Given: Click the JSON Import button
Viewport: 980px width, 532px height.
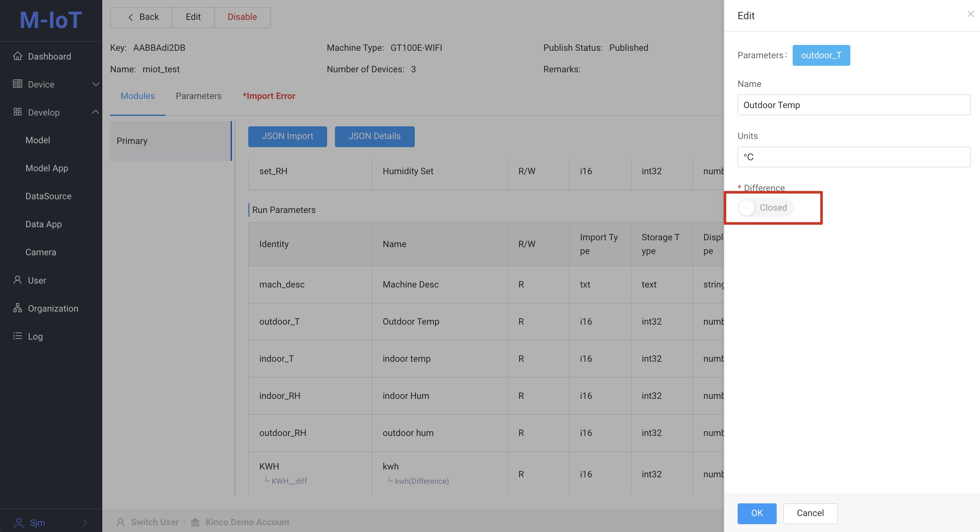Looking at the screenshot, I should click(x=288, y=136).
